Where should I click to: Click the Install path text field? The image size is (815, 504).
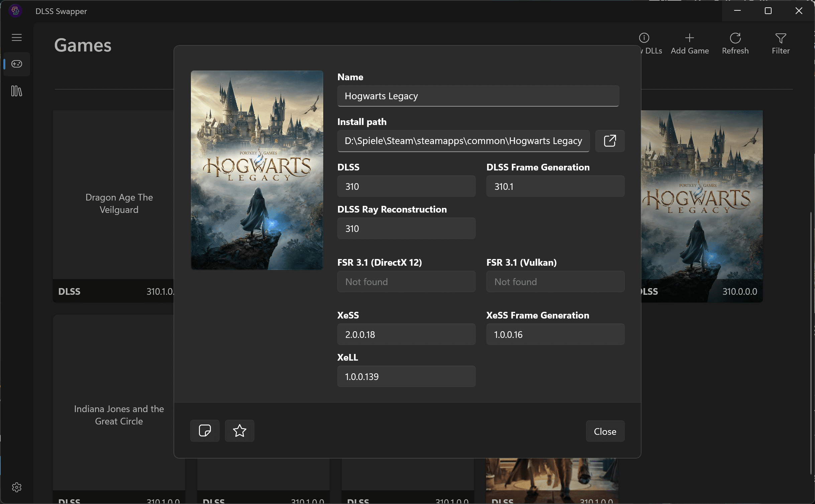(463, 141)
